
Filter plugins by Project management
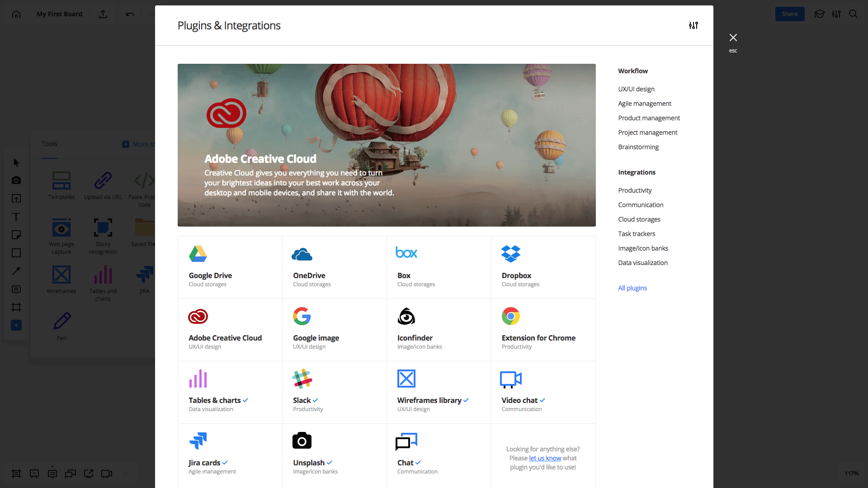[647, 133]
